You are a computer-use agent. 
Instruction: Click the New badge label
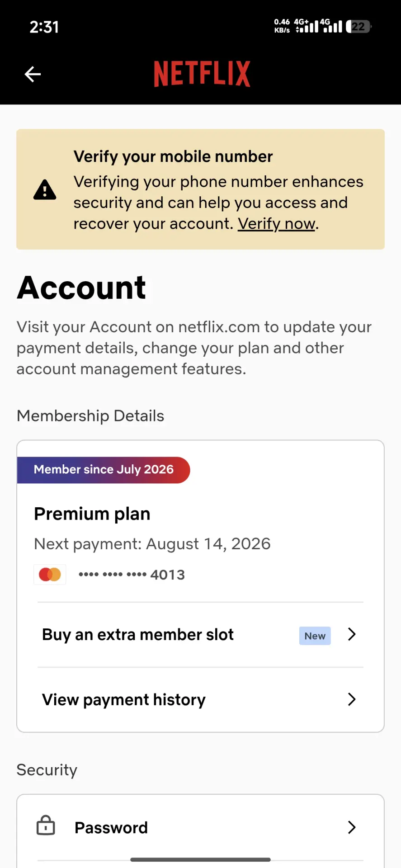pos(315,636)
